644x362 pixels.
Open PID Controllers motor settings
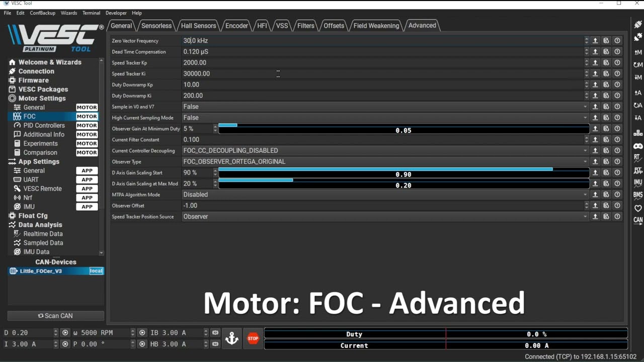(44, 126)
